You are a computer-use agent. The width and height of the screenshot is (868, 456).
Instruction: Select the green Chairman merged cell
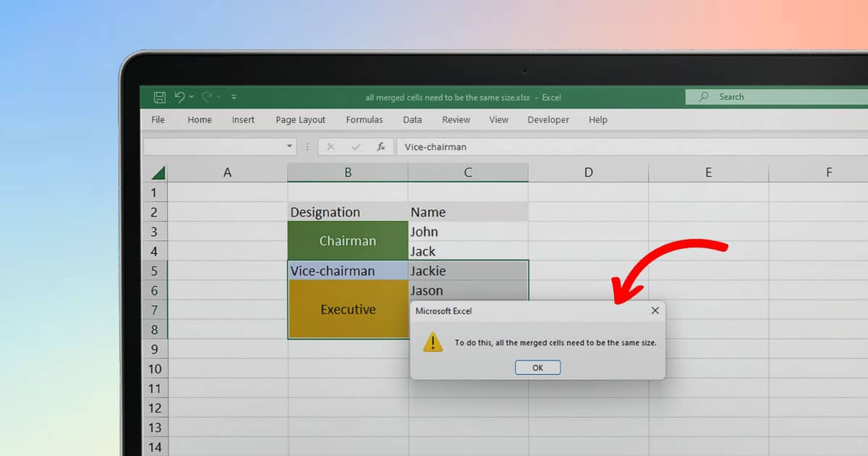(347, 241)
